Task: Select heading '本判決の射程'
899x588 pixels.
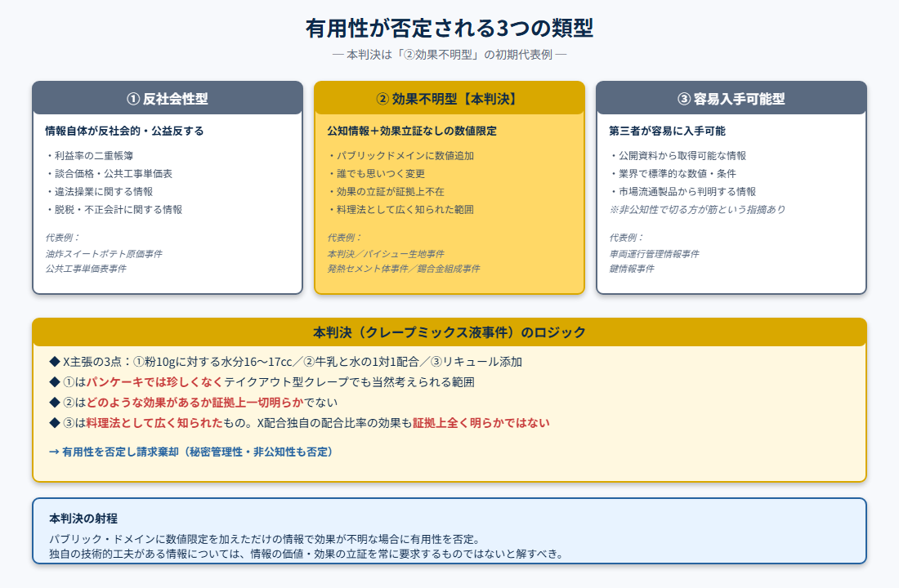Action: pyautogui.click(x=83, y=518)
